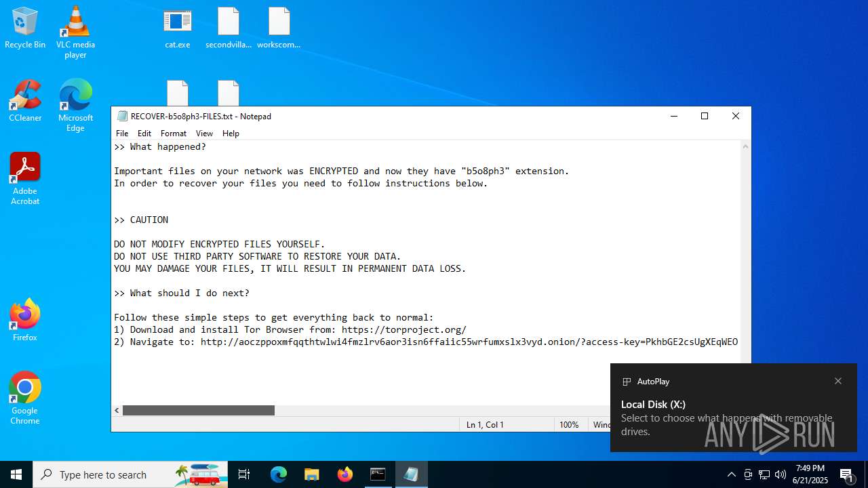Switch to the command prompt taskbar item
868x488 pixels.
(378, 474)
